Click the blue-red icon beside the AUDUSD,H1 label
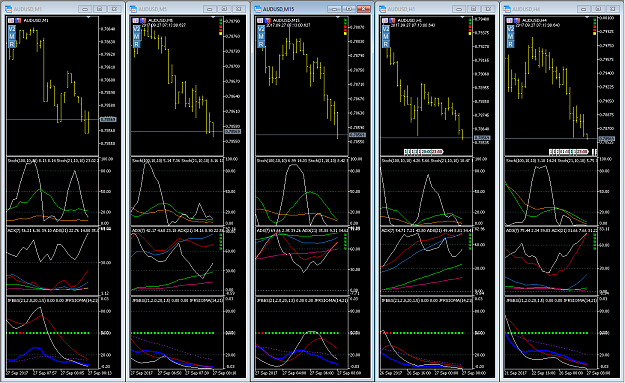The image size is (625, 383). tap(392, 20)
